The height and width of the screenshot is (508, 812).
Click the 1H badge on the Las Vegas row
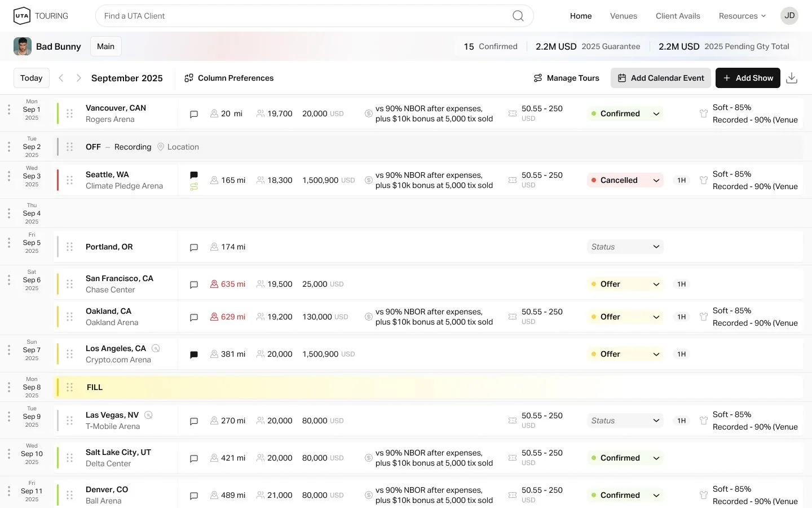coord(682,421)
